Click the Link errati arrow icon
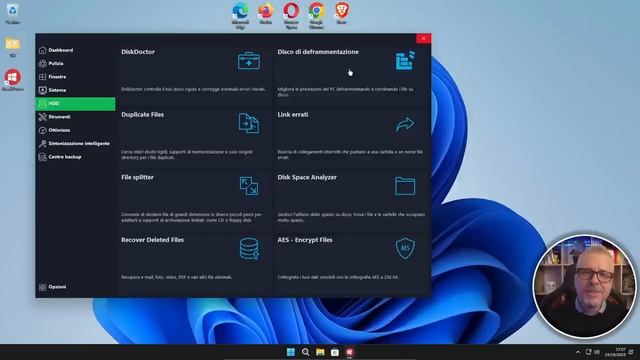This screenshot has height=360, width=640. [405, 124]
